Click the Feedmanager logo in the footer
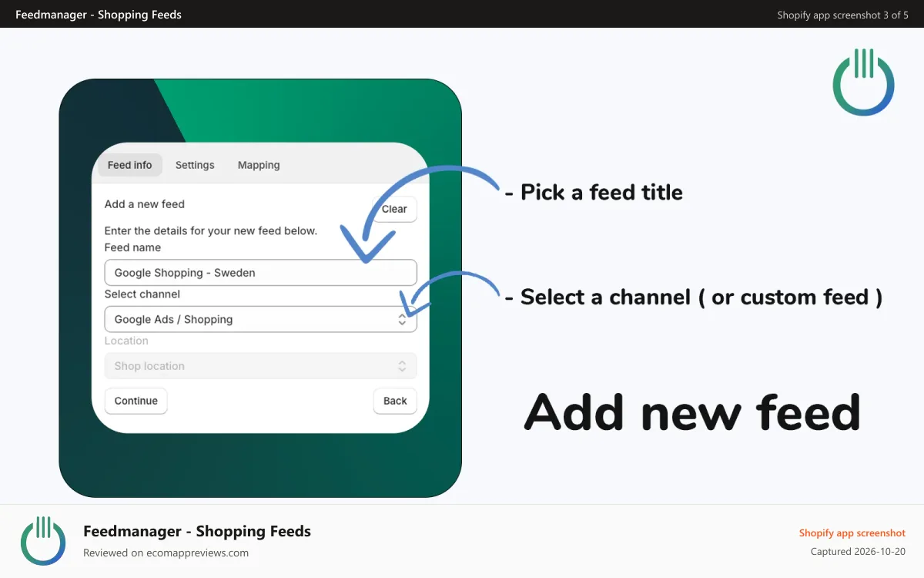This screenshot has width=924, height=578. tap(43, 541)
